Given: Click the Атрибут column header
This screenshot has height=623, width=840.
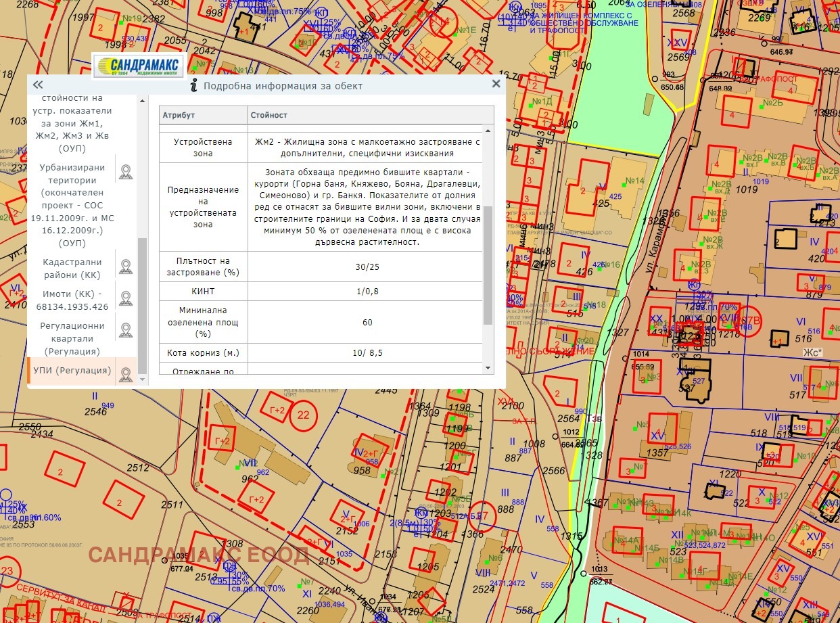Looking at the screenshot, I should [179, 116].
